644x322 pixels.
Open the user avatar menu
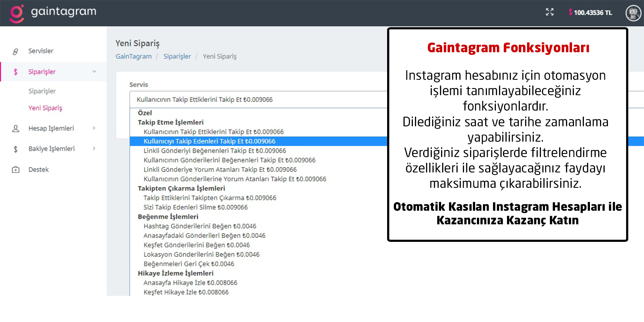tap(633, 13)
